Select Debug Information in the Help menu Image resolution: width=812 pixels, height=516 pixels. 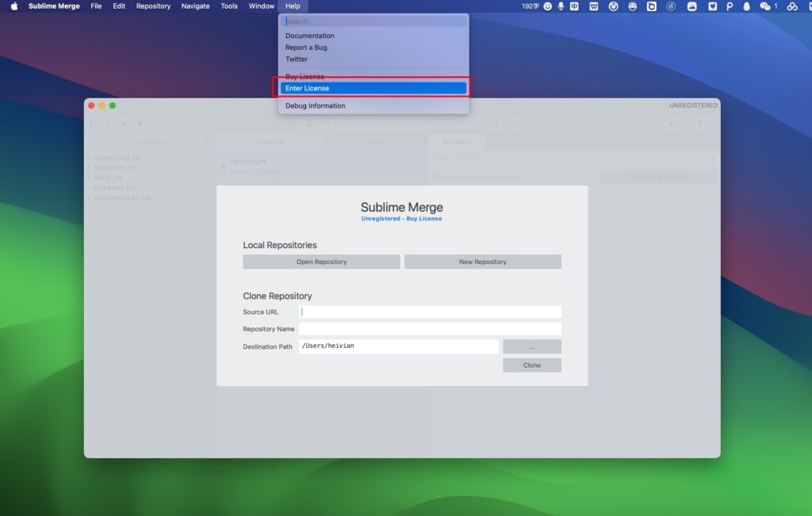click(x=315, y=105)
